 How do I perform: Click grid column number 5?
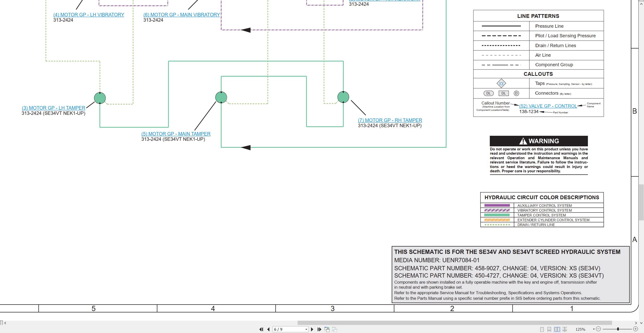click(93, 309)
